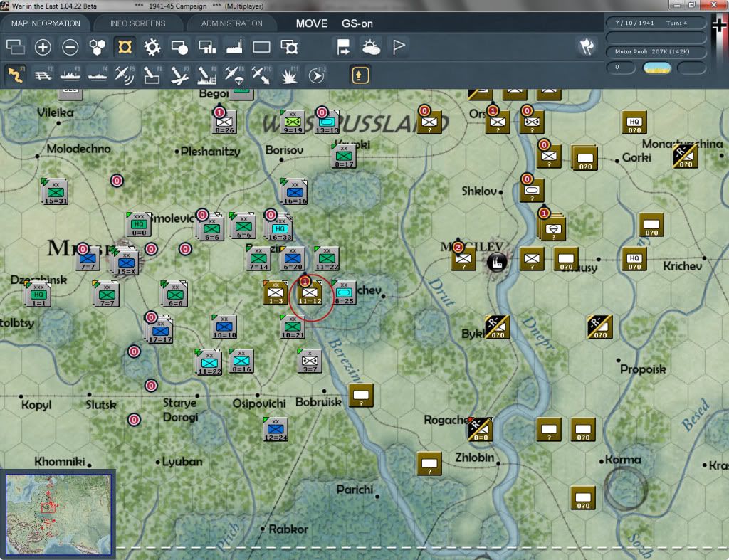Select F8 bomb city mode icon
This screenshot has width=729, height=560.
click(207, 75)
